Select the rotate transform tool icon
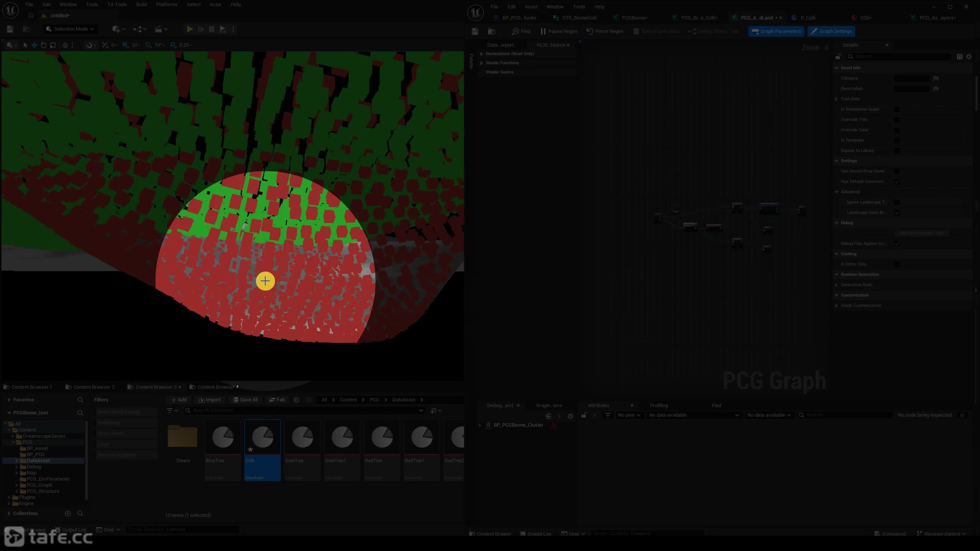Image resolution: width=980 pixels, height=551 pixels. pyautogui.click(x=44, y=45)
